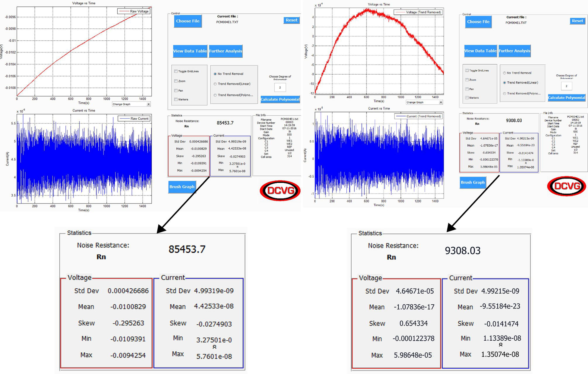Enable Markers checkbox in trend-removed window
Viewport: 588px width, 374px height.
467,97
